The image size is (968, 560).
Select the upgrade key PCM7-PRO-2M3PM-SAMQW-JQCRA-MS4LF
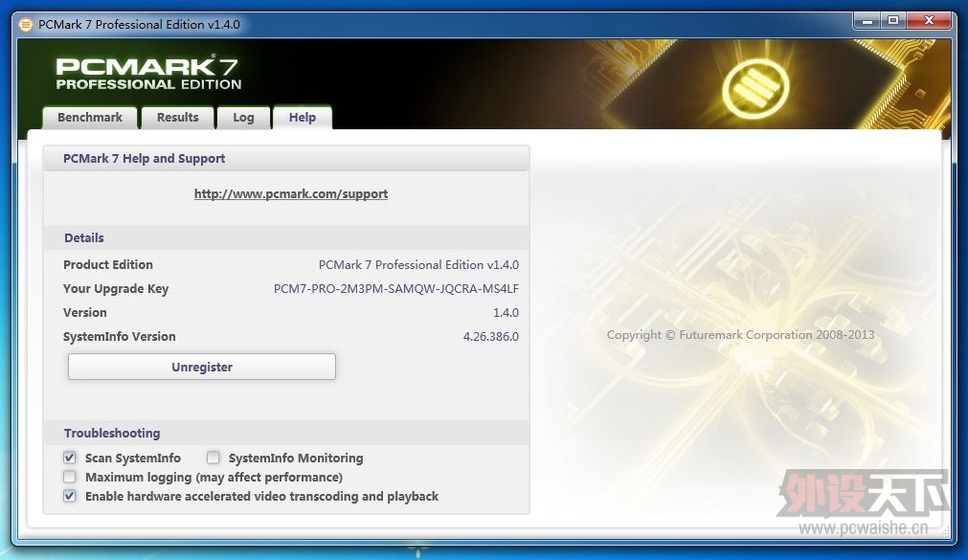click(x=396, y=288)
